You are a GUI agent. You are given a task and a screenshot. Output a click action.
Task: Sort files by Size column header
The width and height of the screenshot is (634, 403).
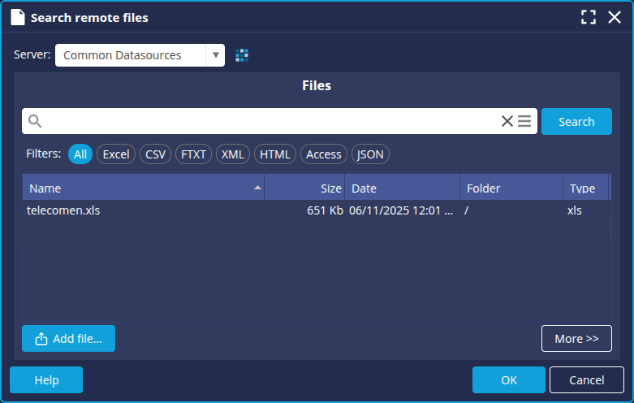[x=306, y=188]
